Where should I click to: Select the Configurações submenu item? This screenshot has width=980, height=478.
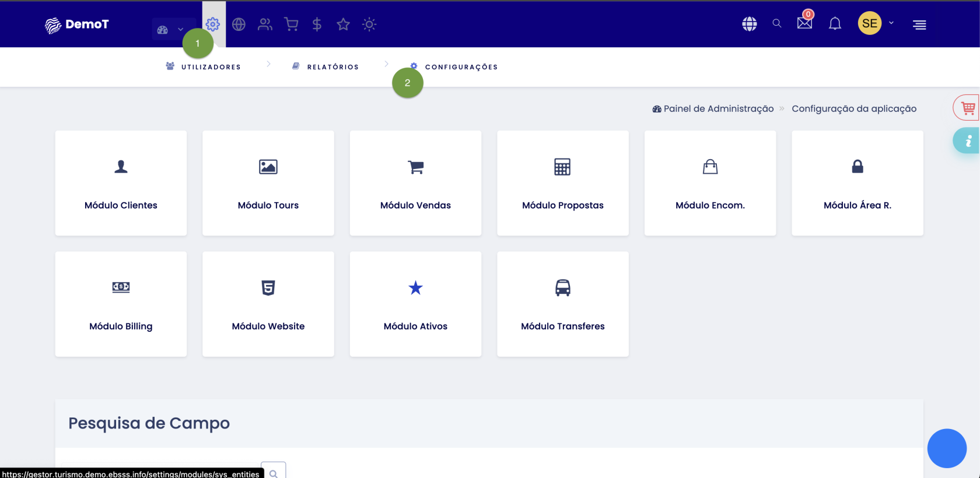pyautogui.click(x=454, y=66)
